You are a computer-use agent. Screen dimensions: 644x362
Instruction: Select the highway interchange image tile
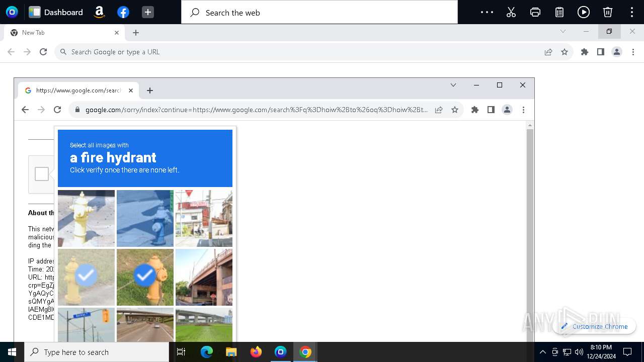(x=145, y=325)
